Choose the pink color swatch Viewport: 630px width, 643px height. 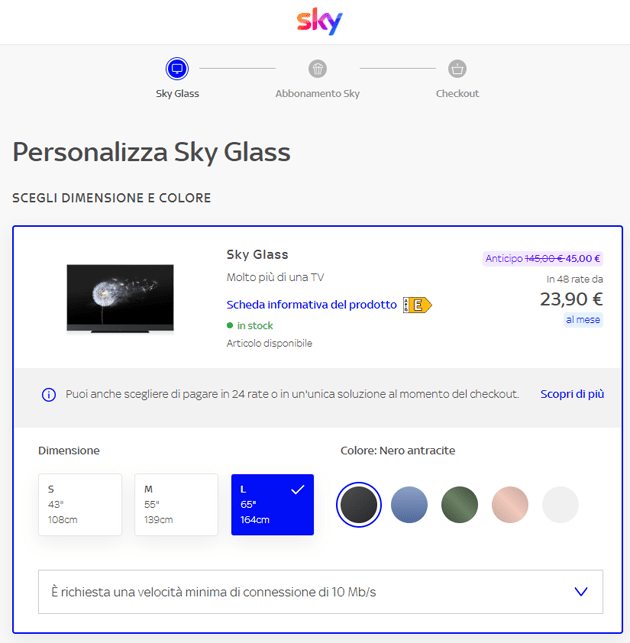510,505
